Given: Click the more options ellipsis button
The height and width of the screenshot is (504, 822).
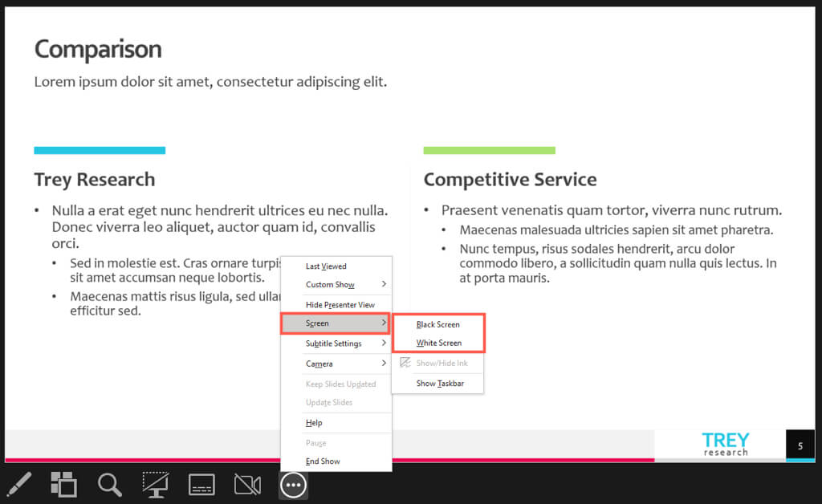Looking at the screenshot, I should [293, 485].
